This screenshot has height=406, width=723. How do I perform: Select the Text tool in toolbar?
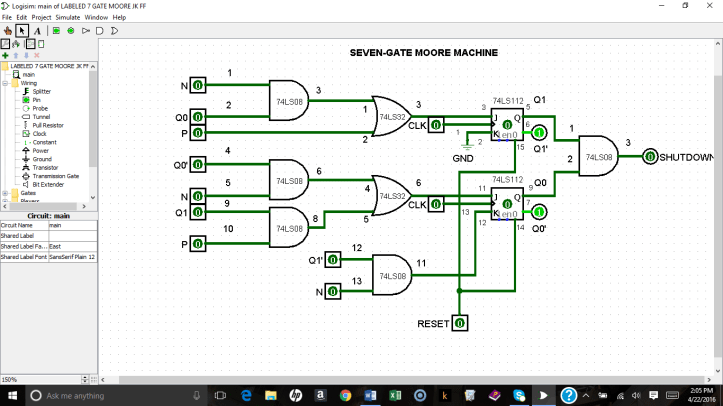pos(37,31)
